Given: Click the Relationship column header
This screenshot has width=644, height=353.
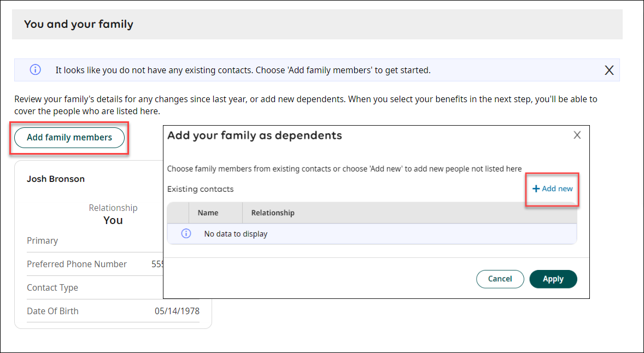Looking at the screenshot, I should click(272, 213).
